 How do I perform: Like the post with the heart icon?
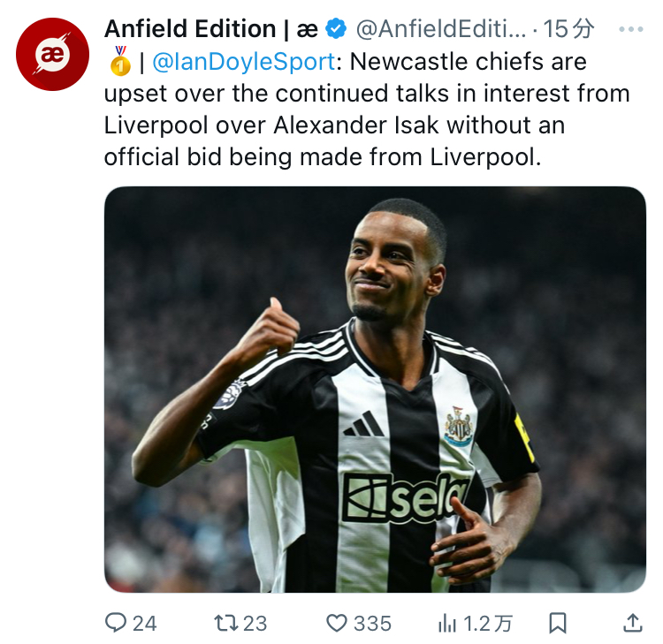tap(337, 624)
